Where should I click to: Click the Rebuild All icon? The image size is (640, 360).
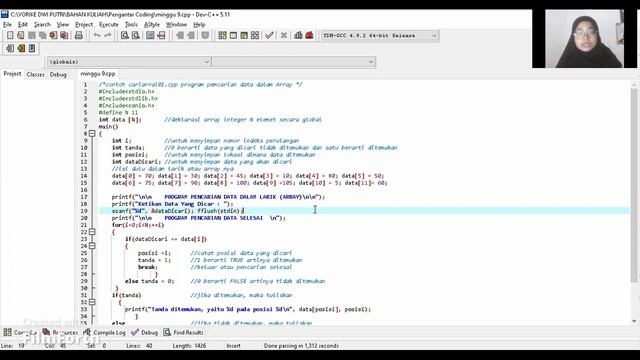[x=255, y=36]
